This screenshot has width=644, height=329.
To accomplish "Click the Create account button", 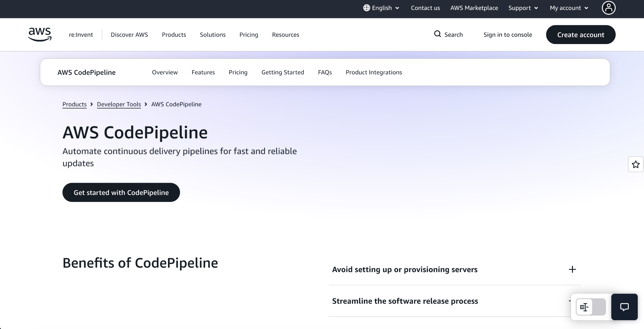I will [581, 35].
